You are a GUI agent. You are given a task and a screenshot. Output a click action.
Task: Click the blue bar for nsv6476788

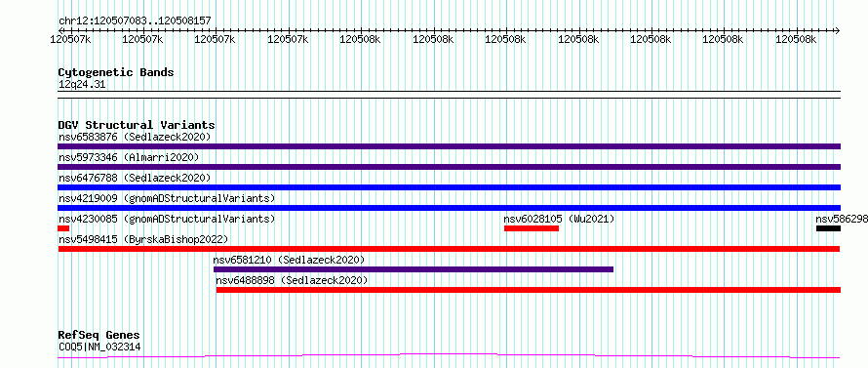click(449, 187)
